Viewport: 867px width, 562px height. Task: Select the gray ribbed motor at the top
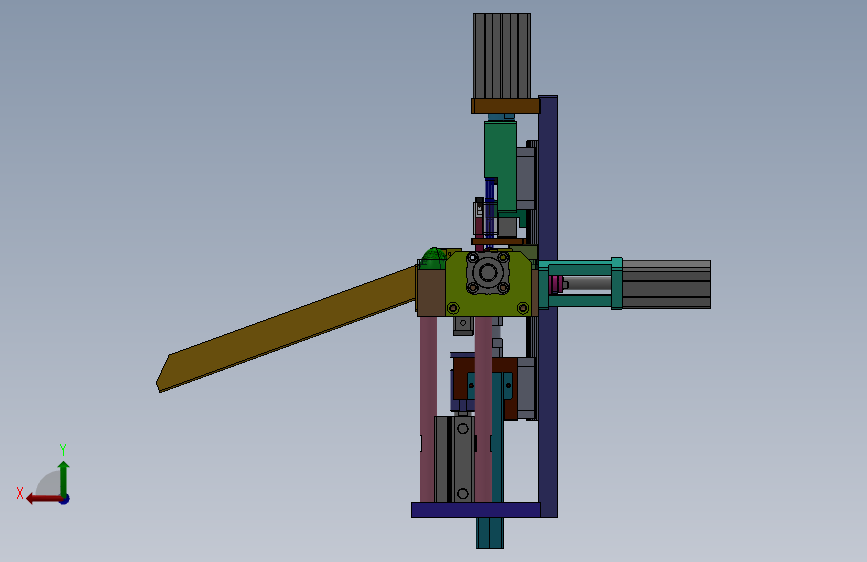point(502,56)
